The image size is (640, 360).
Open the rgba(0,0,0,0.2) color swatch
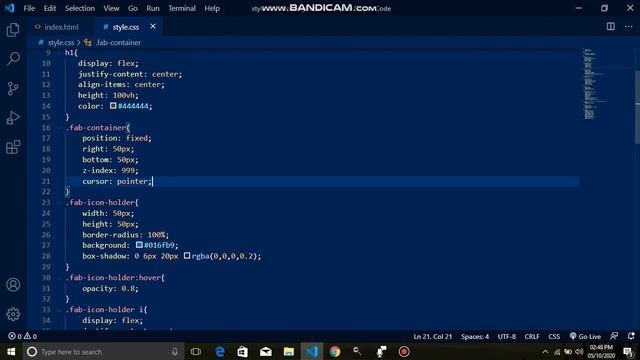[187, 256]
